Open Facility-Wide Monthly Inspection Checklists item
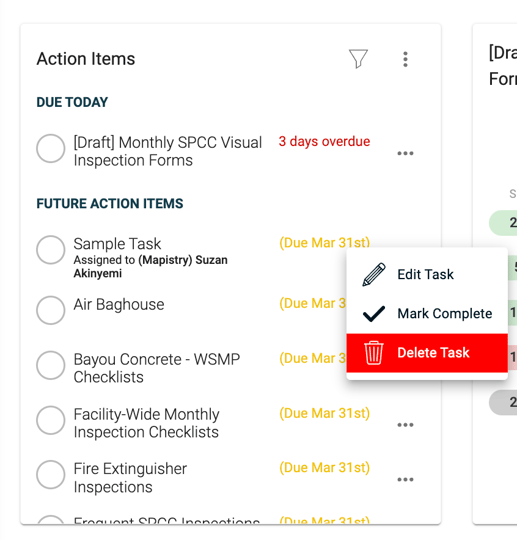 click(x=146, y=423)
